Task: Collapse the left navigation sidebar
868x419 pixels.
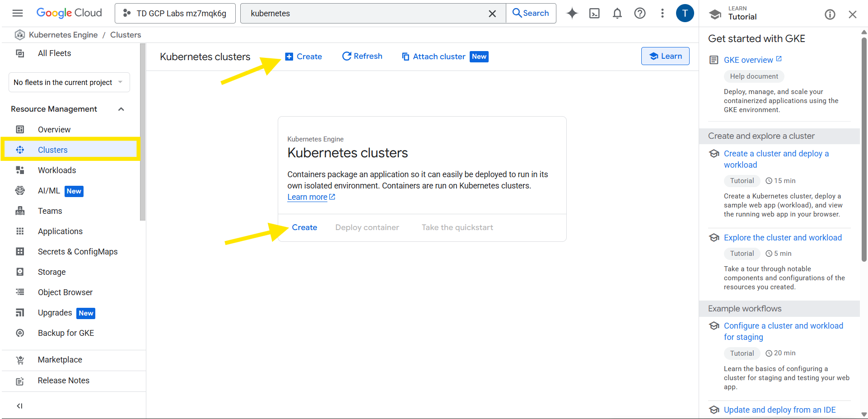Action: click(19, 405)
